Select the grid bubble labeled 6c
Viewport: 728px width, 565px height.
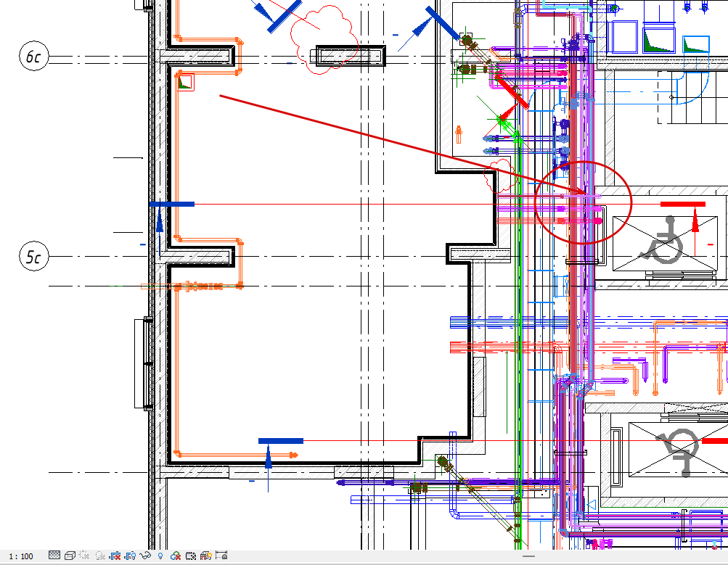[34, 57]
